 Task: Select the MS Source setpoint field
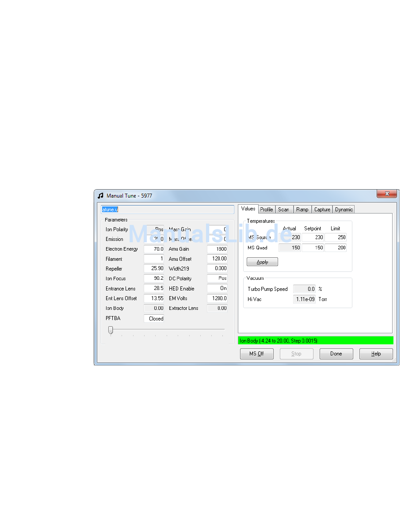click(313, 237)
